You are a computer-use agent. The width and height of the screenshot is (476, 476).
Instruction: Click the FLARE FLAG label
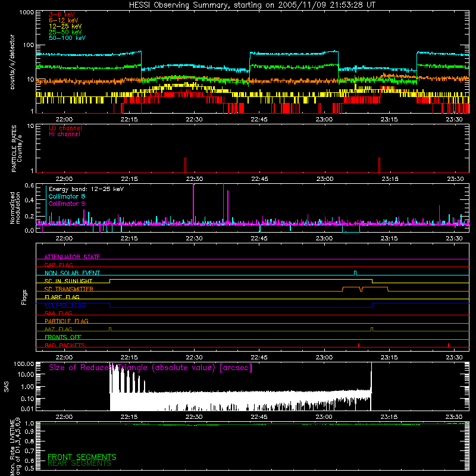[62, 297]
